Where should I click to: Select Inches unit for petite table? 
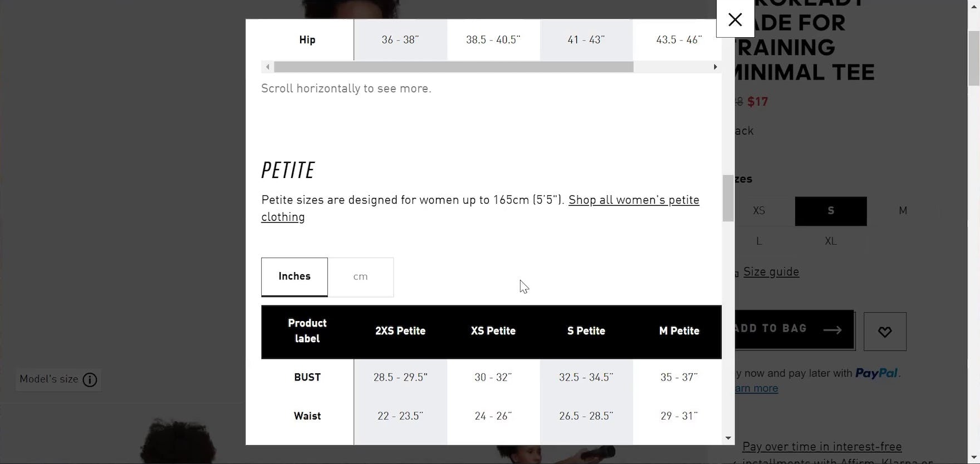coord(295,277)
